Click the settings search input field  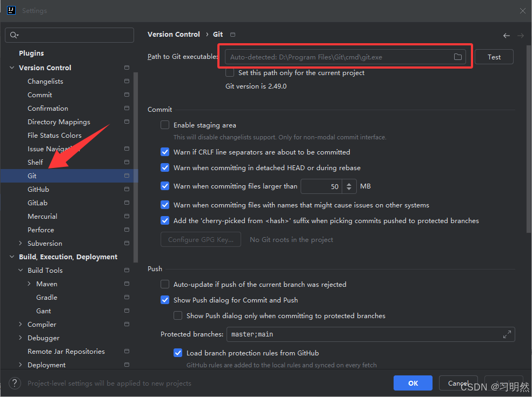70,35
